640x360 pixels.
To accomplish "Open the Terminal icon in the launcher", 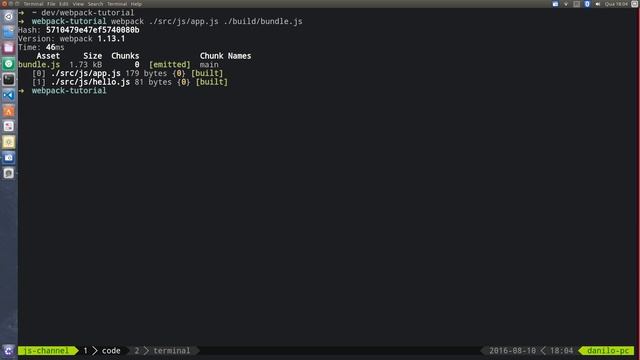I will coord(9,79).
